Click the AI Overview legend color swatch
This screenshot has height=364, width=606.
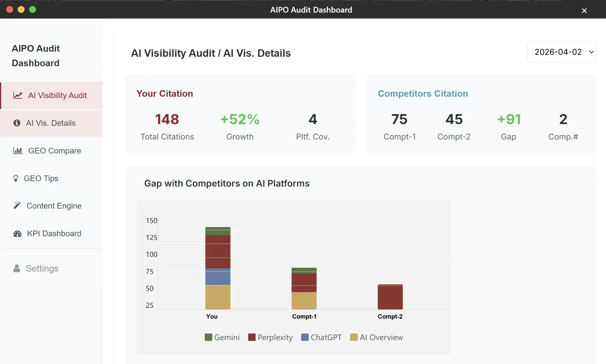coord(354,337)
